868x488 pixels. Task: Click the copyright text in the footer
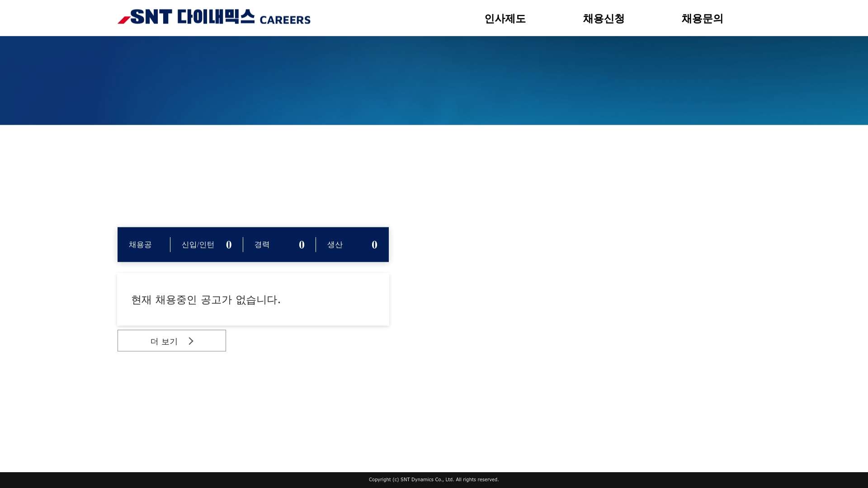tap(433, 479)
